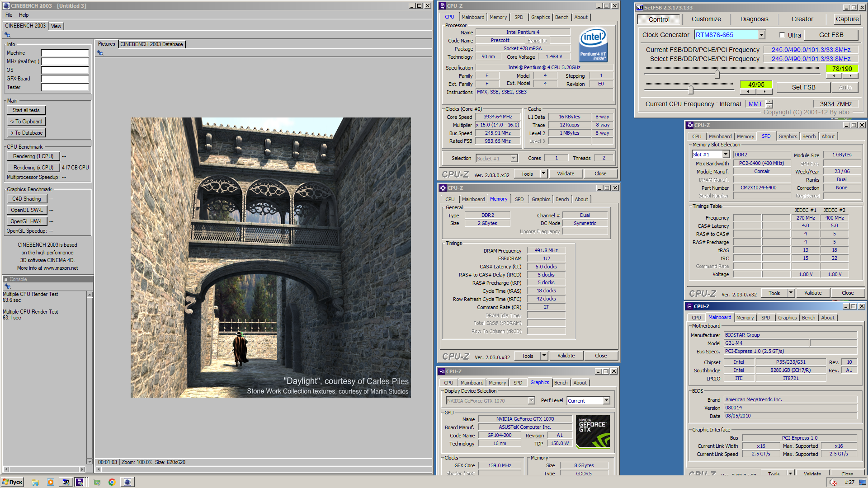This screenshot has width=868, height=488.
Task: Open the Socket #1 selection dropdown
Action: pyautogui.click(x=514, y=158)
